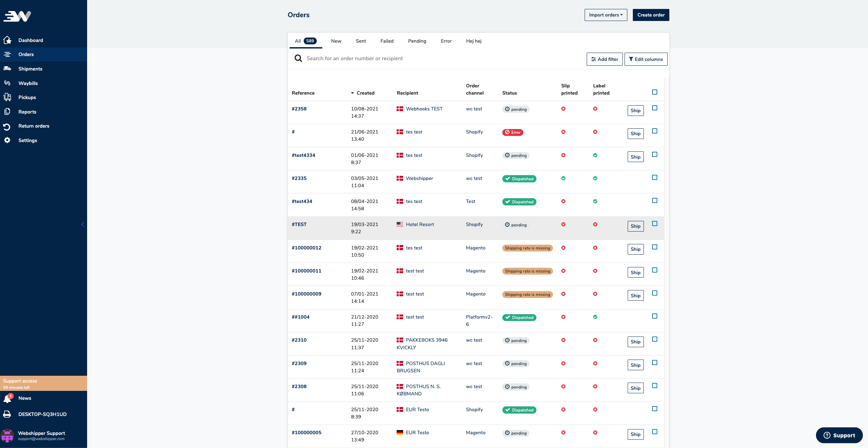Open the Waybills section
The image size is (868, 448).
(x=27, y=83)
